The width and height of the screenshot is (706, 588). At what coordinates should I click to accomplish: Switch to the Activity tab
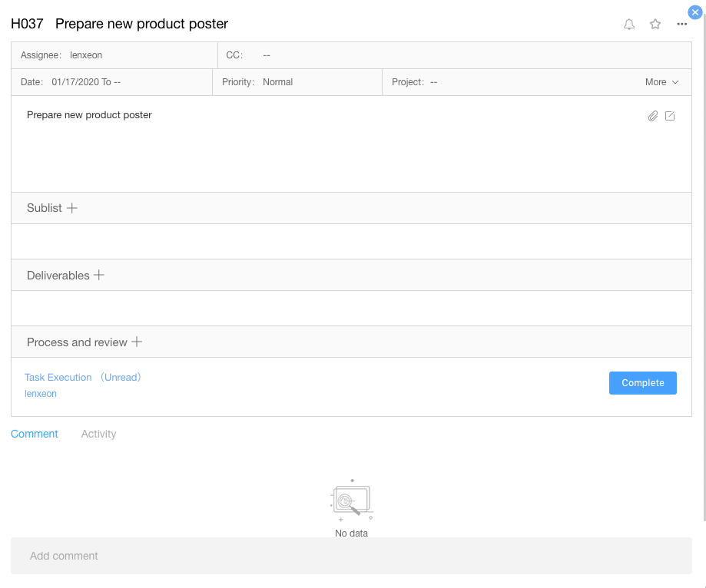point(98,434)
